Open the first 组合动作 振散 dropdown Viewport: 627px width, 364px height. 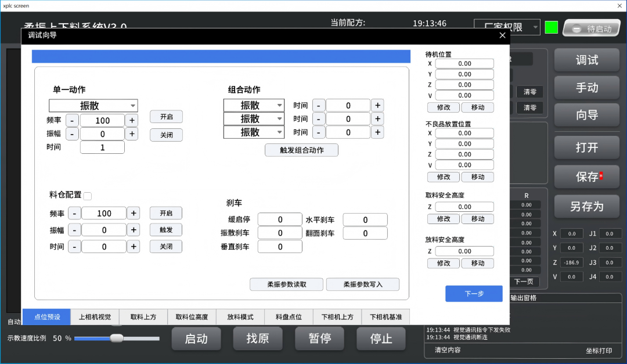tap(254, 106)
